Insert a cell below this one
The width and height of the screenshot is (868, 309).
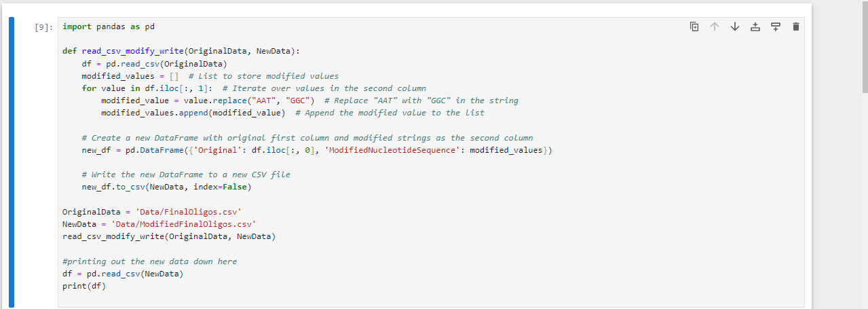[x=776, y=27]
